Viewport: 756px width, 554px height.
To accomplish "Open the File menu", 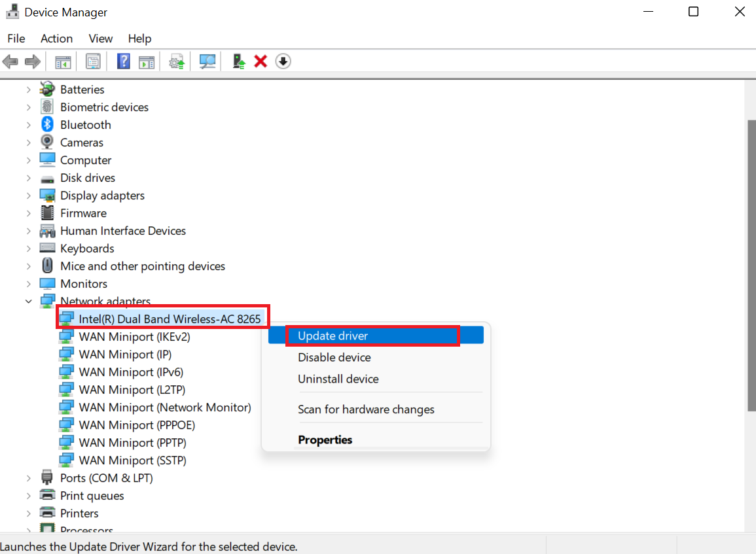I will point(16,39).
